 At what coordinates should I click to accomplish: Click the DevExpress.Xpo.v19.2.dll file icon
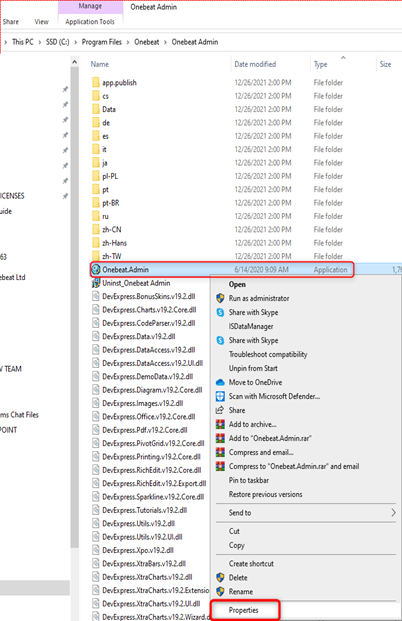click(x=95, y=550)
